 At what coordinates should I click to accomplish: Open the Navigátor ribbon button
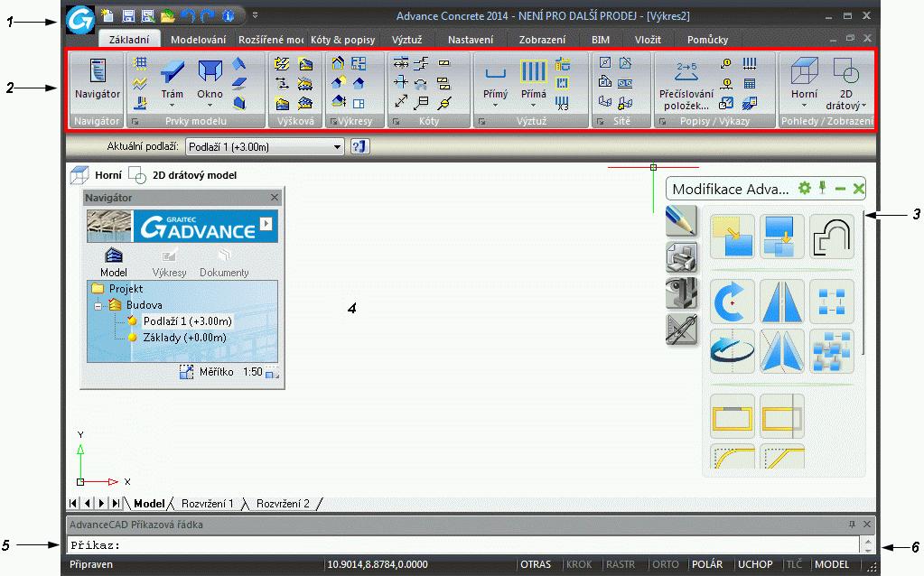pyautogui.click(x=98, y=79)
